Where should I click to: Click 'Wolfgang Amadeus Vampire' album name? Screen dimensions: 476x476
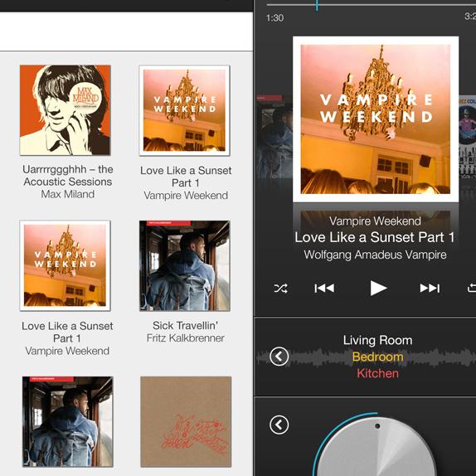click(x=375, y=255)
